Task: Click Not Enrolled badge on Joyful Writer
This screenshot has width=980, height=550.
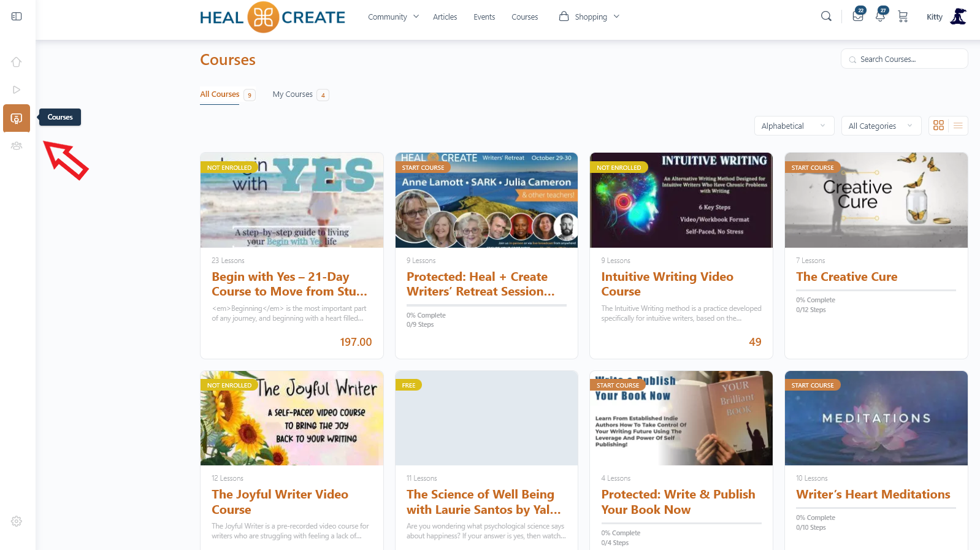Action: pos(229,385)
